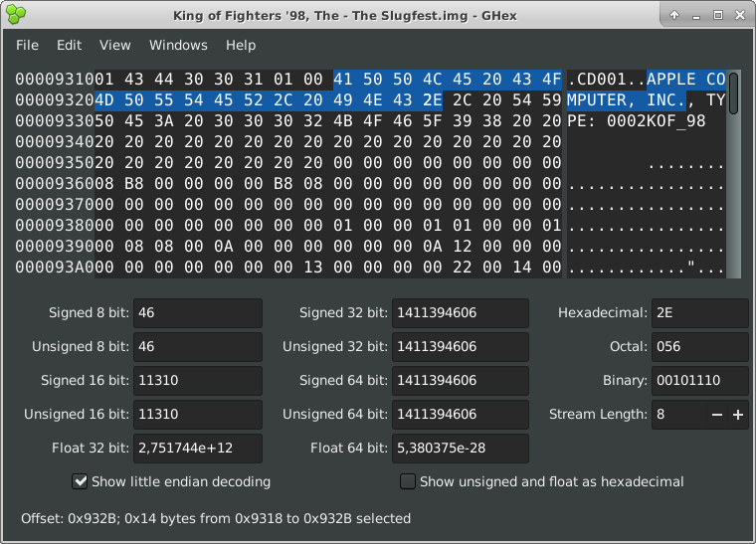Click ASCII text 'MPUTER, INC.'
The height and width of the screenshot is (544, 756).
(627, 100)
